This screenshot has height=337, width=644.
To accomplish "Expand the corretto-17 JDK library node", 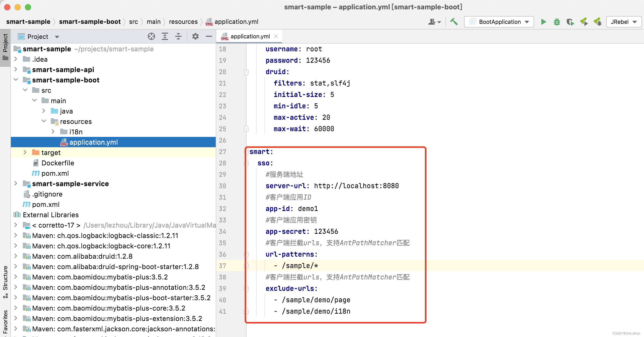I will (16, 225).
